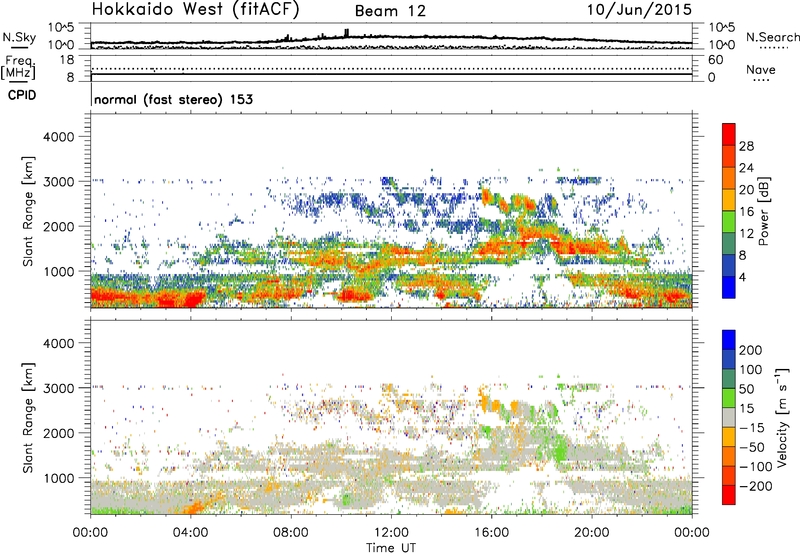This screenshot has width=800, height=554.
Task: Click the '4000' tick of the velocity panel
Action: pos(59,343)
